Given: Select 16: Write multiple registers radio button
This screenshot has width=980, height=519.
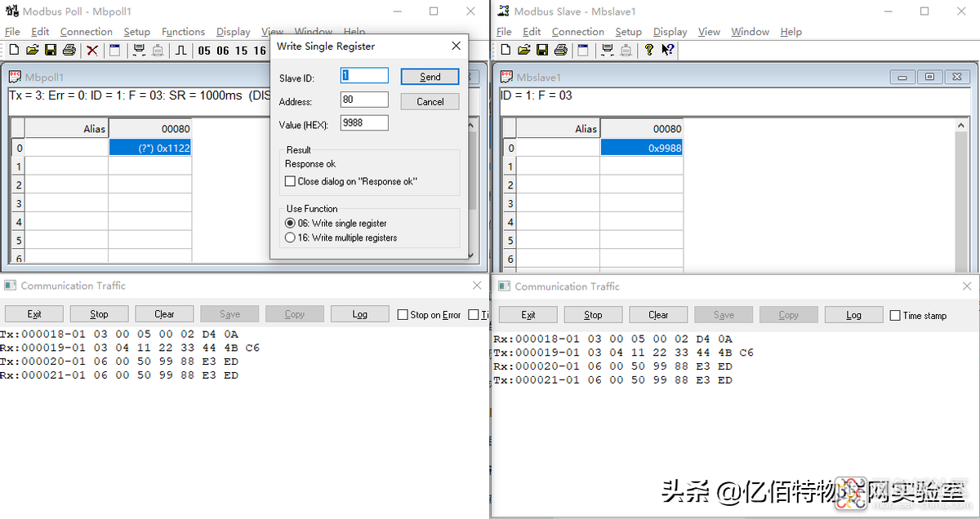Looking at the screenshot, I should 290,237.
